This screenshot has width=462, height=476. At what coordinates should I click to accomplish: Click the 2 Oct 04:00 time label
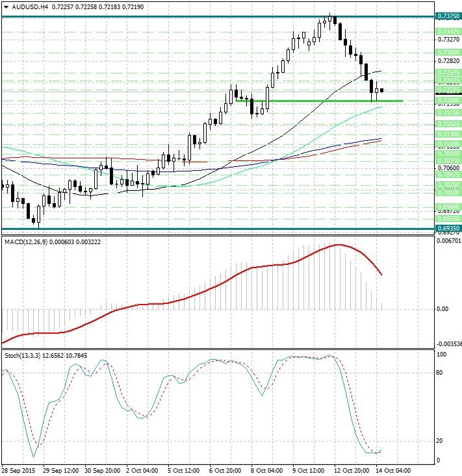pyautogui.click(x=142, y=471)
